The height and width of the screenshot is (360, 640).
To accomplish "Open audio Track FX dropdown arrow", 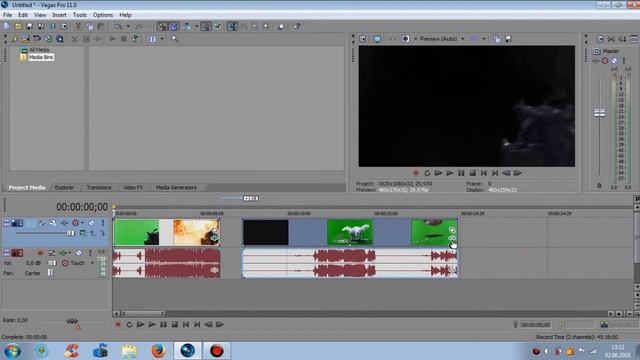I will [69, 253].
